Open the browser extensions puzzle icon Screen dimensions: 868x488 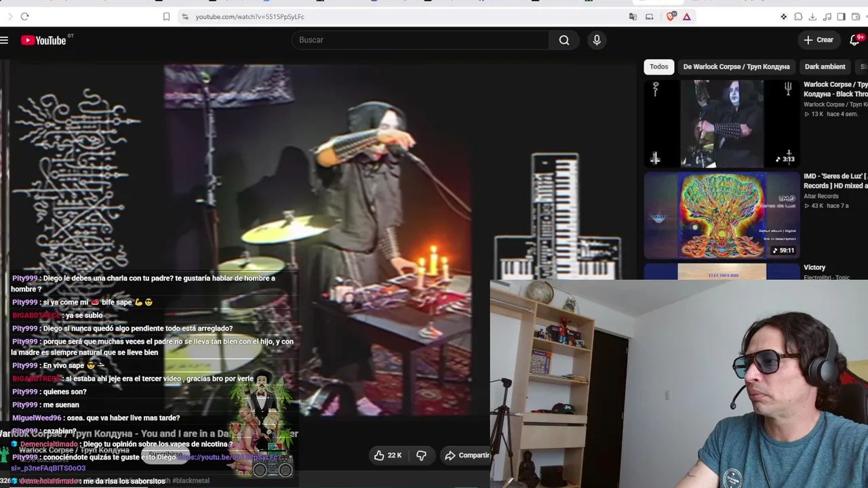point(798,16)
